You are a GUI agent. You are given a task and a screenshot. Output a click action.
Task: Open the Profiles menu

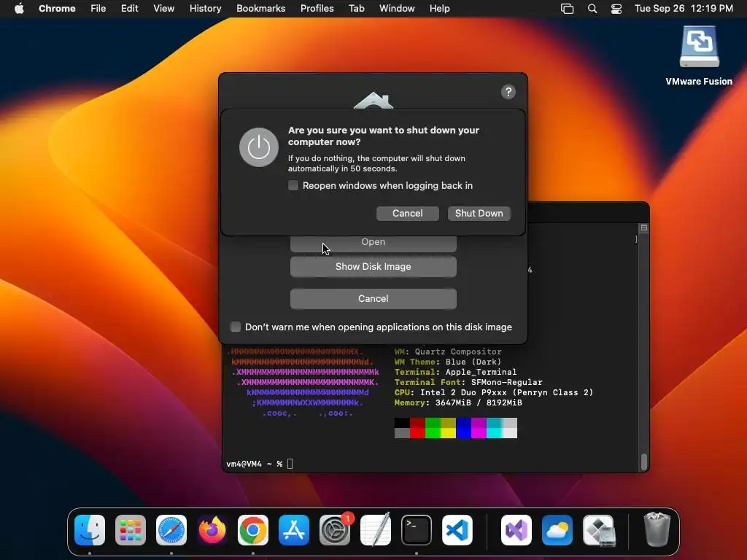click(317, 9)
